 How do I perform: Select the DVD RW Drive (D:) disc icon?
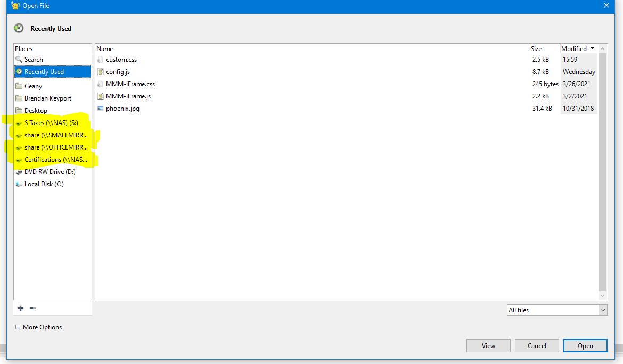19,171
